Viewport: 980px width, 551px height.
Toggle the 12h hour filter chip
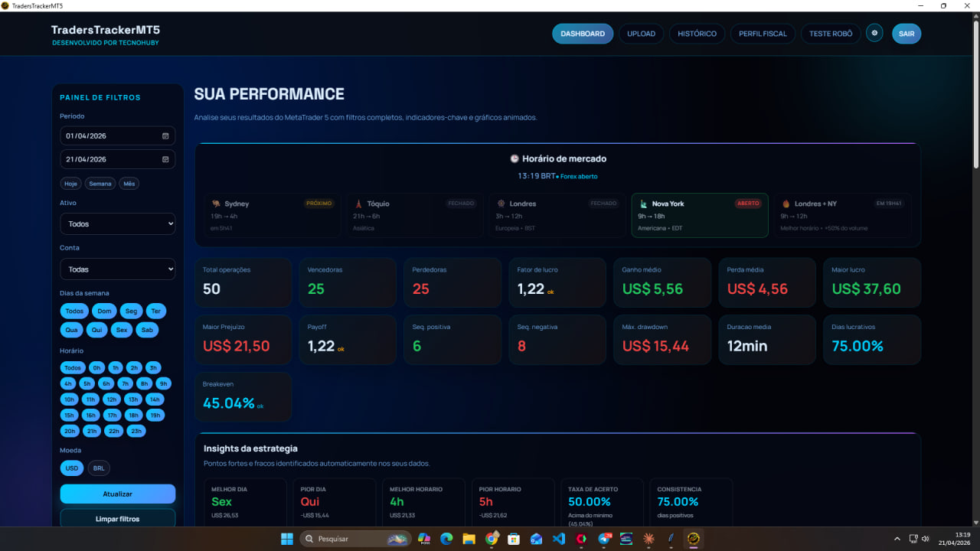[x=112, y=399]
